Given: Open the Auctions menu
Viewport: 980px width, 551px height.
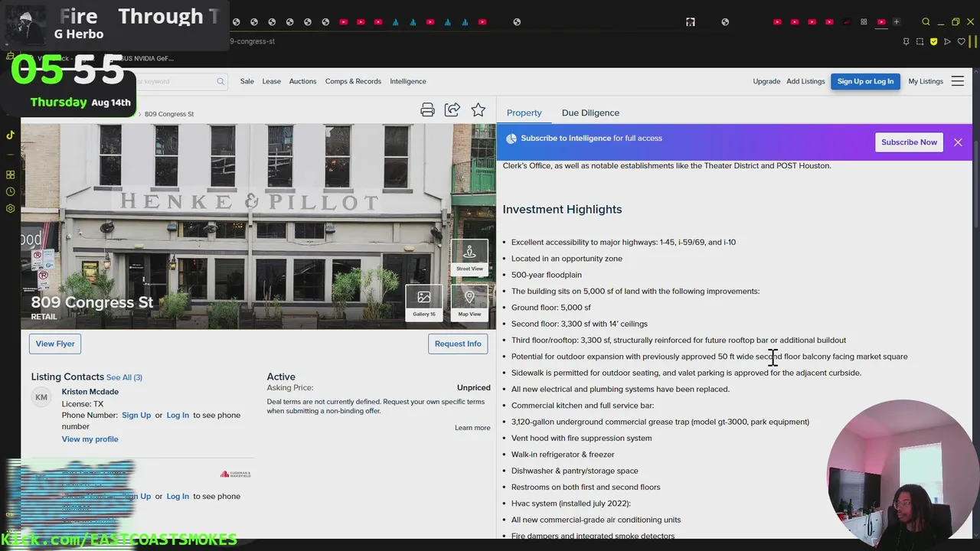Looking at the screenshot, I should (x=302, y=81).
